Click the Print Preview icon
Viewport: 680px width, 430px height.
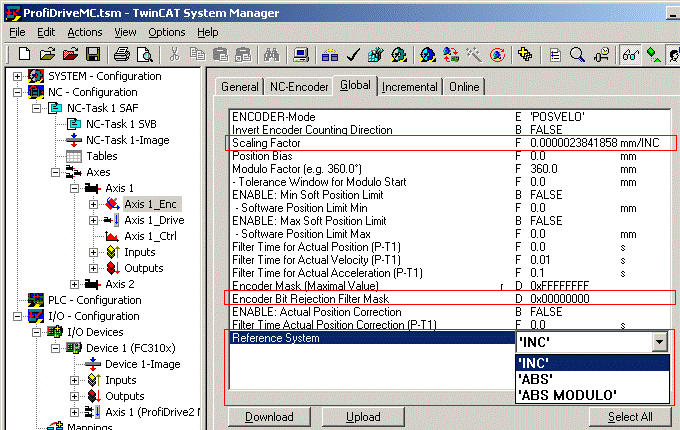pyautogui.click(x=144, y=55)
